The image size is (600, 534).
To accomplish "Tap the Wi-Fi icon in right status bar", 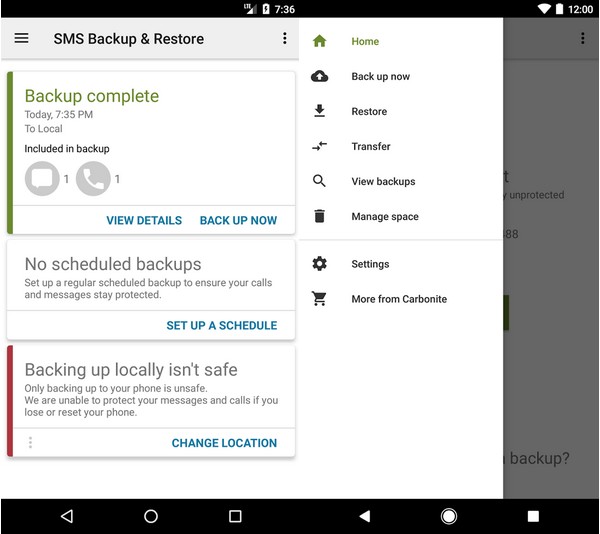I will (x=544, y=9).
